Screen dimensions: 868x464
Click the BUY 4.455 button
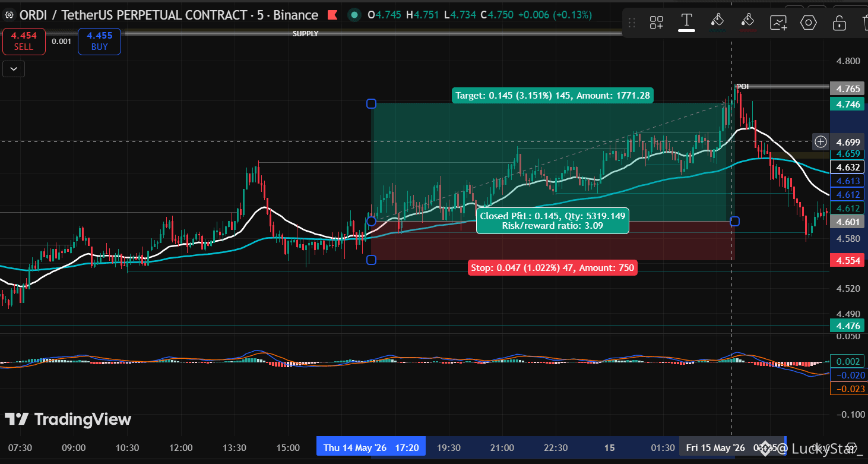(x=99, y=41)
